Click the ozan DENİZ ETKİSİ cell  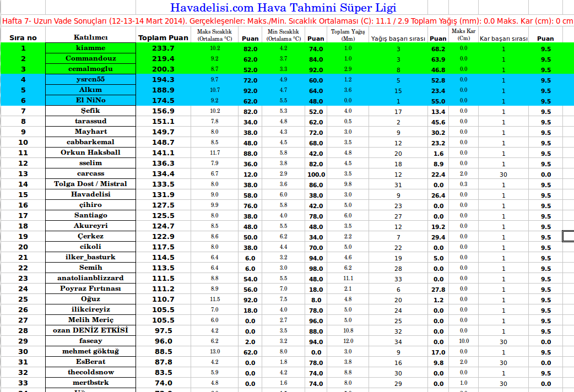90,330
